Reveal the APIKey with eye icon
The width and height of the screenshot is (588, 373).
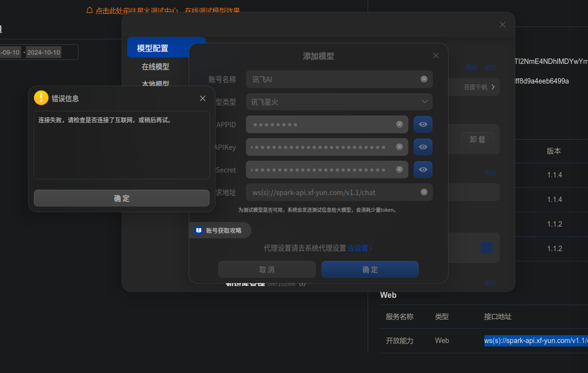click(423, 147)
